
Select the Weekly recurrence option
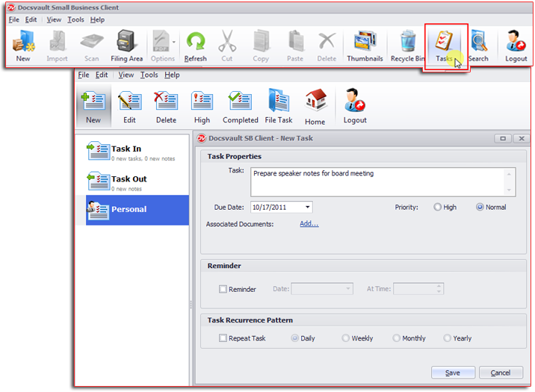coord(346,338)
